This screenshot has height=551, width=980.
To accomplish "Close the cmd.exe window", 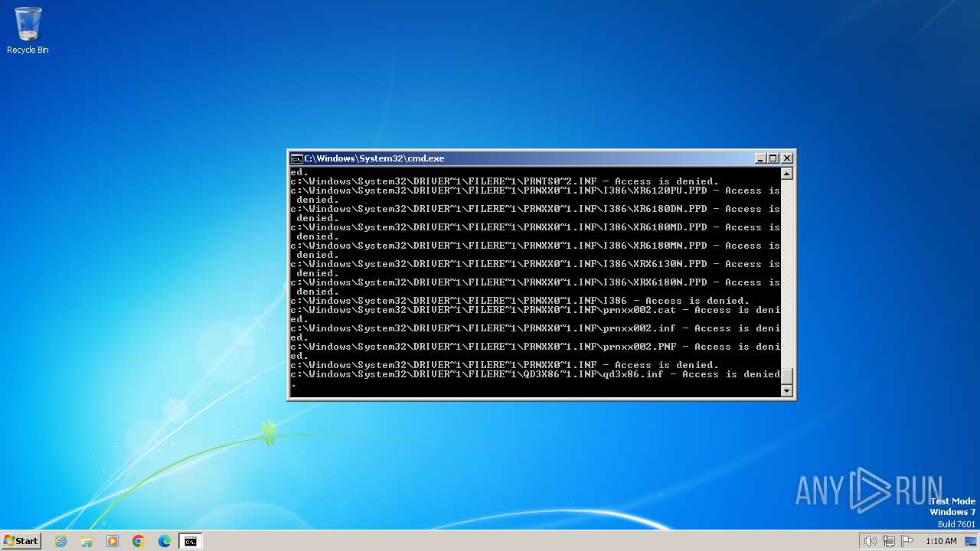I will click(x=786, y=158).
